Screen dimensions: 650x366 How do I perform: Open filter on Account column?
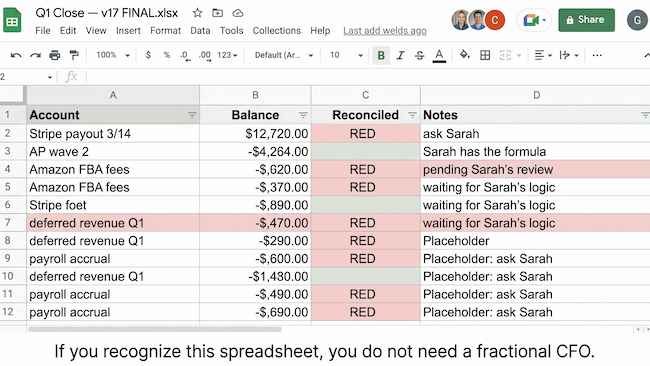coord(192,115)
